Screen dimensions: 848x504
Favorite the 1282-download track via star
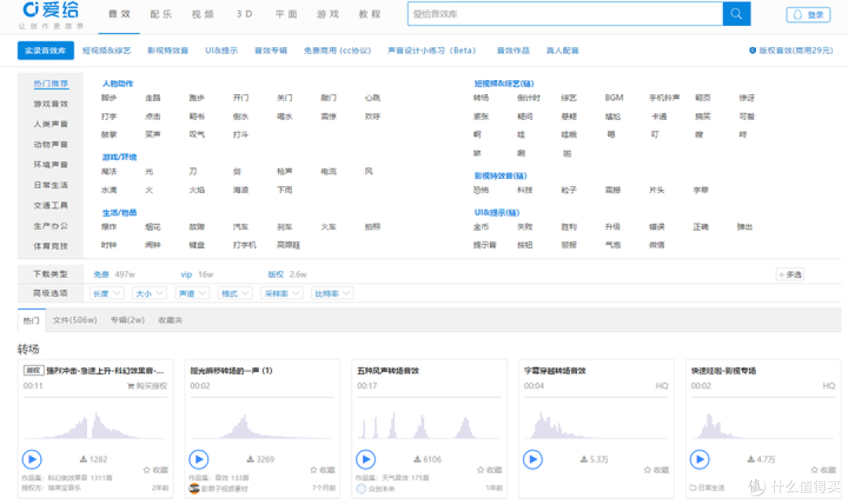tap(147, 470)
